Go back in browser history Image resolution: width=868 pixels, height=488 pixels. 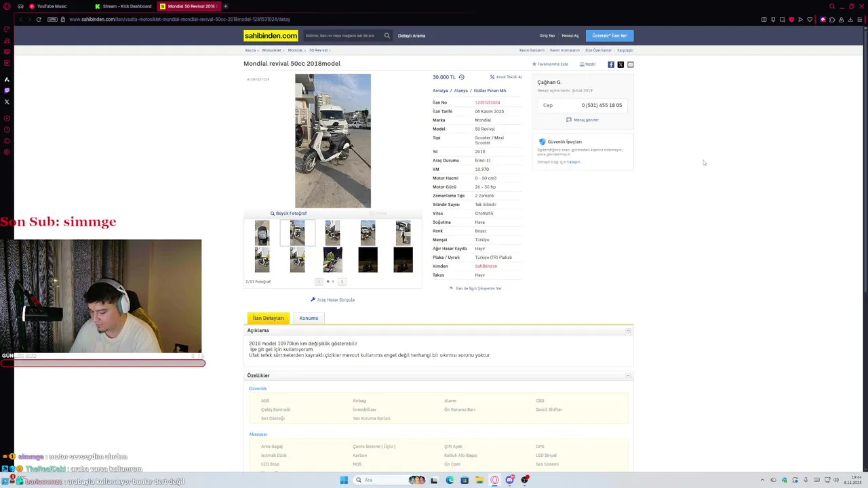pos(20,19)
